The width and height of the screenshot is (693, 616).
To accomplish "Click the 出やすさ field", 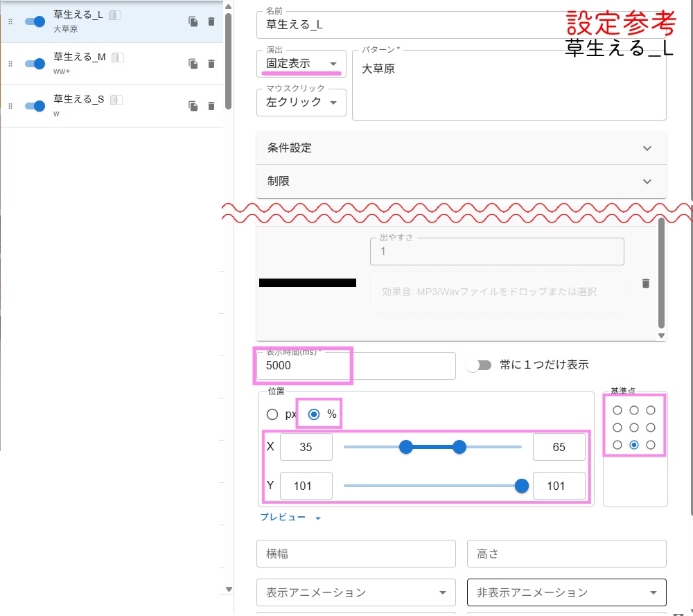I will point(497,252).
